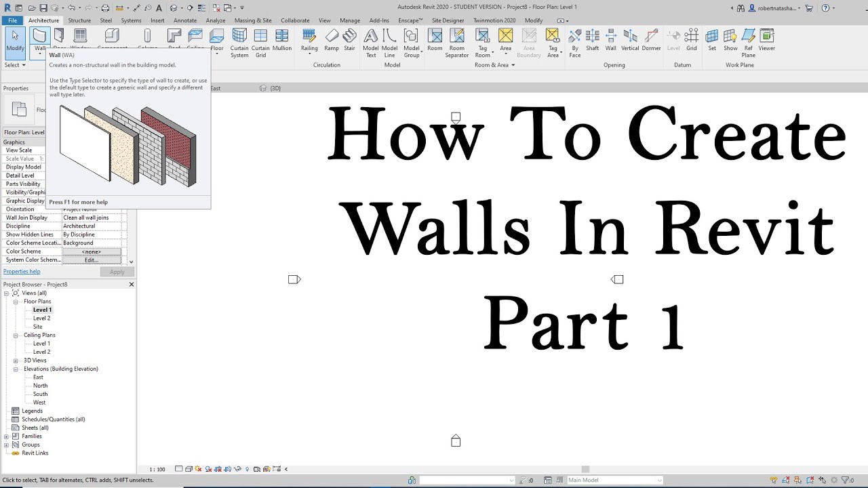Collapse the Floor Plans tree node
868x488 pixels.
(x=16, y=302)
